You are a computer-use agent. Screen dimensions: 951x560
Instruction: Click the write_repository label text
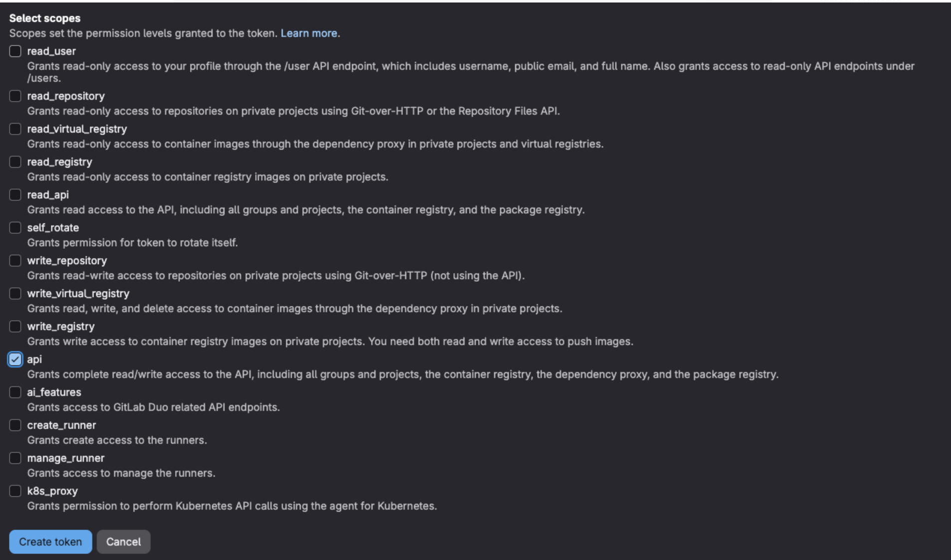coord(67,261)
